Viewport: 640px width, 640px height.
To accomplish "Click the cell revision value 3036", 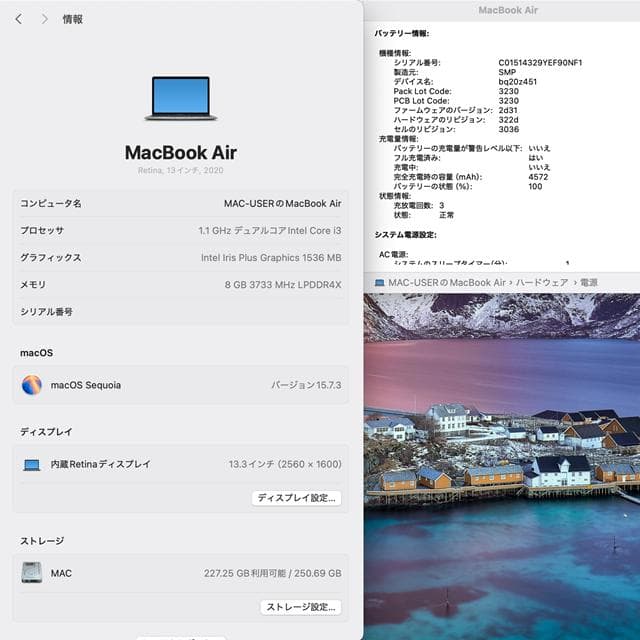I will pyautogui.click(x=509, y=129).
